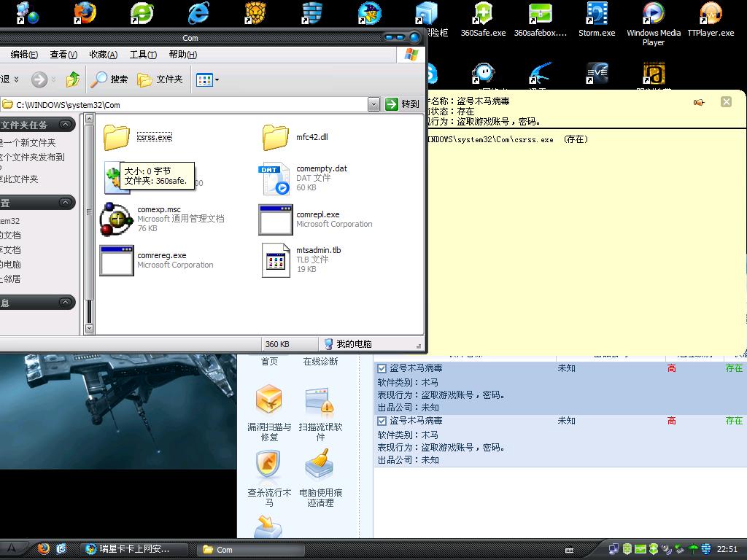Click the Forward arrow in Explorer toolbar
This screenshot has height=560, width=747.
(39, 79)
